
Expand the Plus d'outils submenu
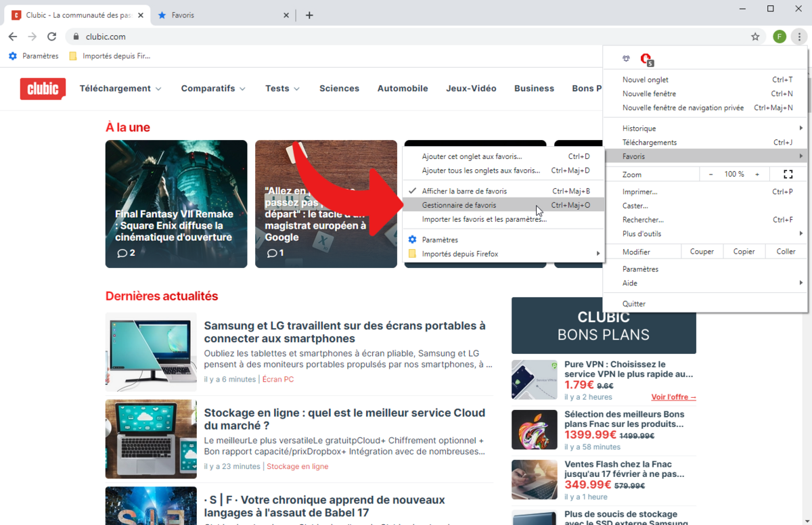(705, 234)
